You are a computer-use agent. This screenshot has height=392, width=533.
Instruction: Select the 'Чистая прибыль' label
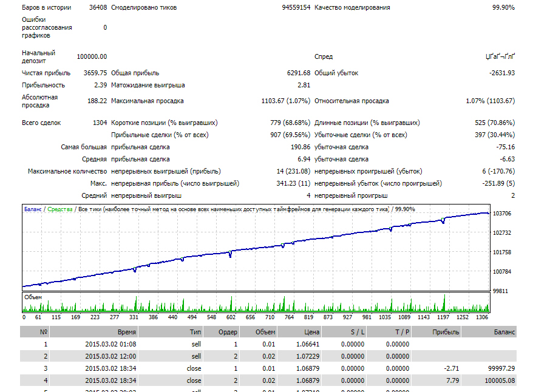point(46,73)
